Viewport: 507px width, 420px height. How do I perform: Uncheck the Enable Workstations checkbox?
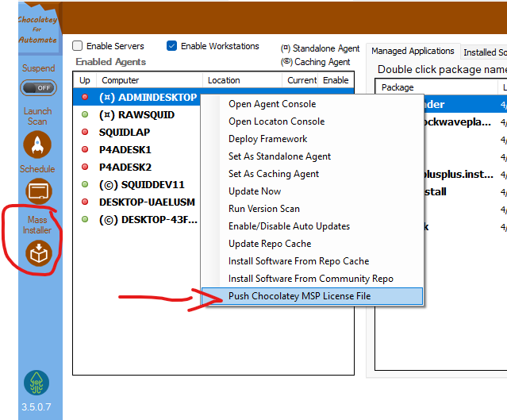click(x=171, y=45)
